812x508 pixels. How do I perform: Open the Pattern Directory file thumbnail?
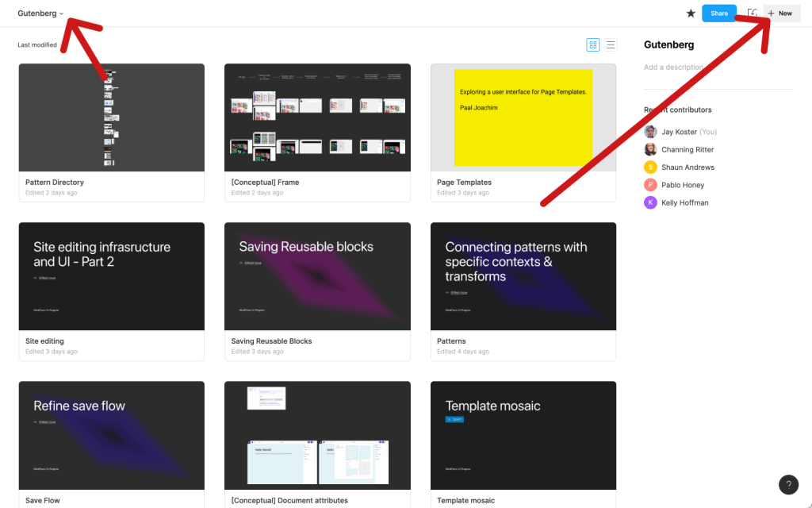click(x=111, y=117)
